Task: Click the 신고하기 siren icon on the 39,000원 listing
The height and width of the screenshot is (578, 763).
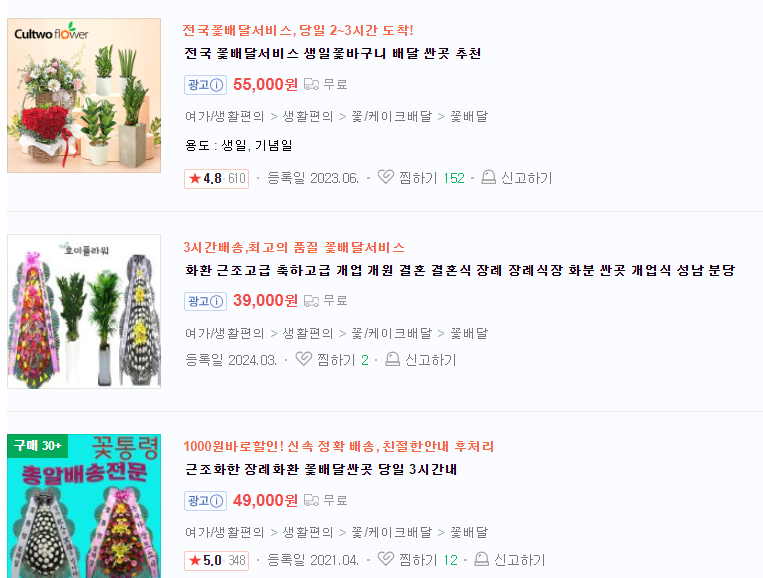Action: click(393, 359)
